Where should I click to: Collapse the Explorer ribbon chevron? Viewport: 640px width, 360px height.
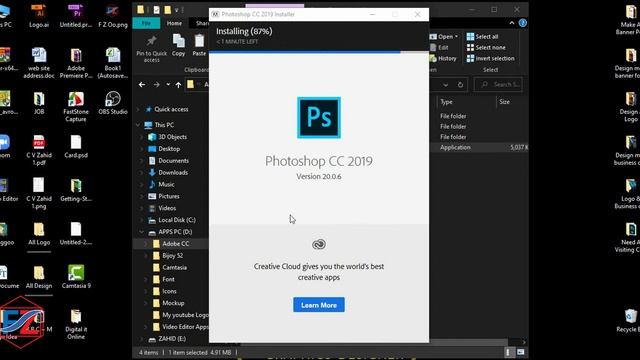pyautogui.click(x=512, y=23)
